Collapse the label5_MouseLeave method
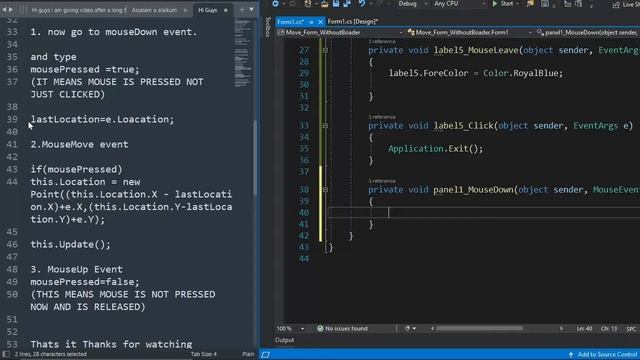The image size is (640, 360). tap(325, 51)
